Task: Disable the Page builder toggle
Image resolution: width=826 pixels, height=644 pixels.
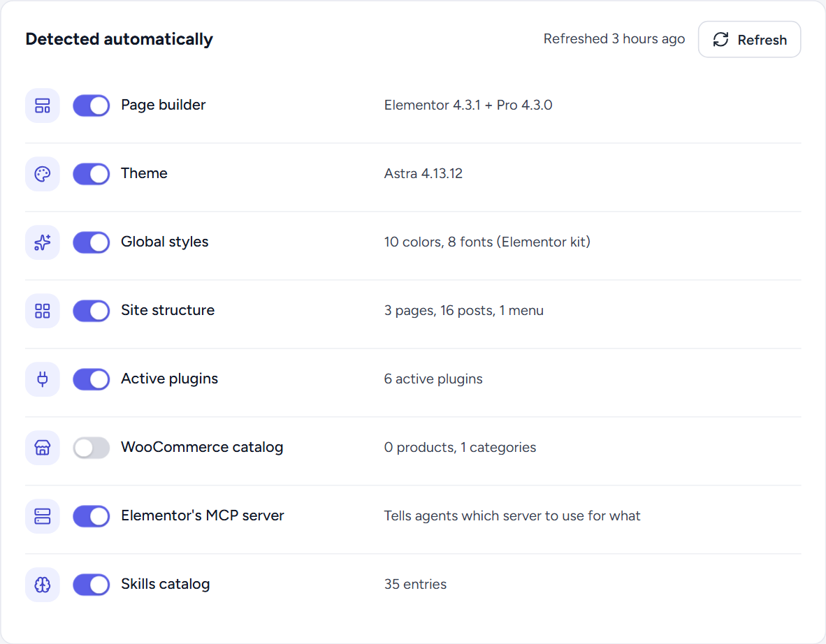Action: click(91, 105)
